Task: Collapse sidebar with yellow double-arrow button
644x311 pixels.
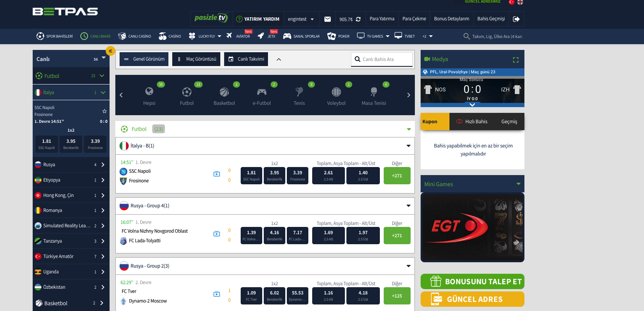Action: (110, 51)
